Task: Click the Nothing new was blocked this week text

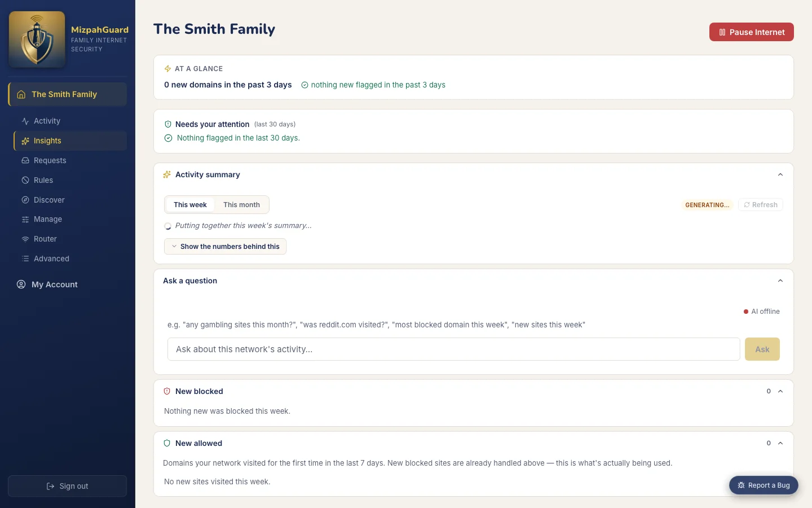Action: 227,411
